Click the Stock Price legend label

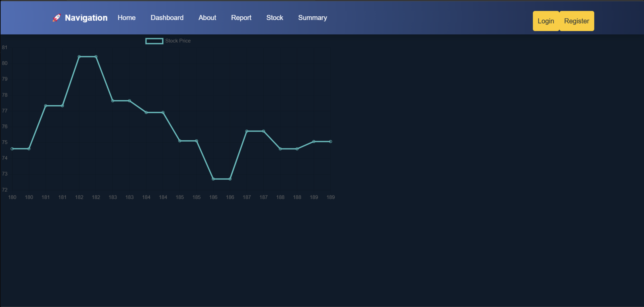(178, 41)
